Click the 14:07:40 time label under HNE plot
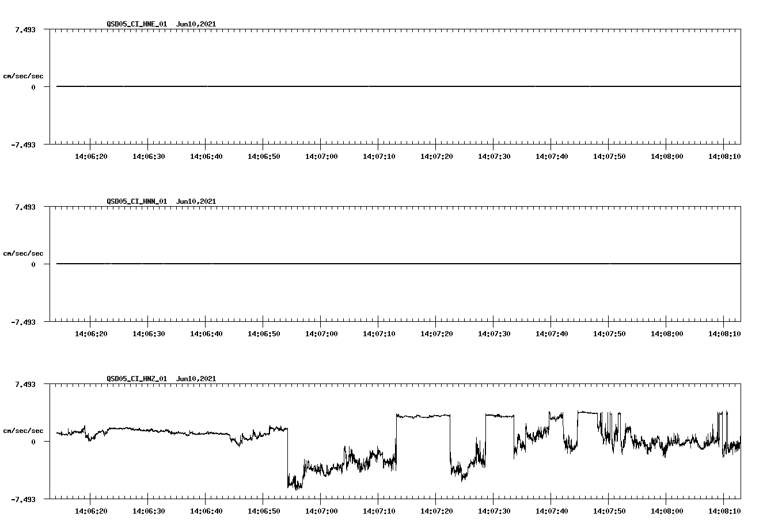The height and width of the screenshot is (532, 782). click(552, 157)
